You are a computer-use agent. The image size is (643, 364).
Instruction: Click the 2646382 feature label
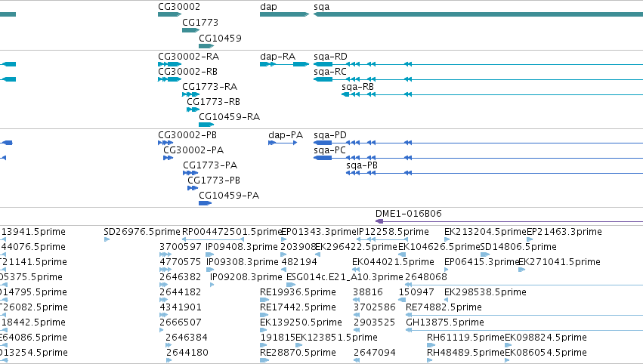point(181,277)
